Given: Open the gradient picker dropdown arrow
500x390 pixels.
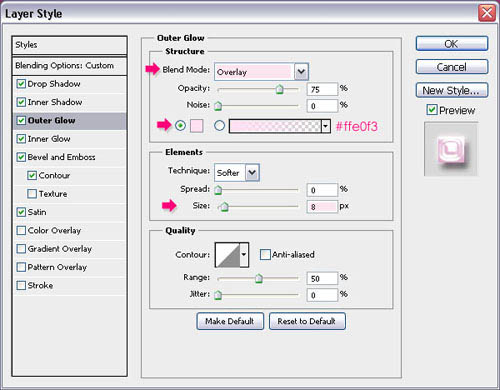Looking at the screenshot, I should click(326, 126).
